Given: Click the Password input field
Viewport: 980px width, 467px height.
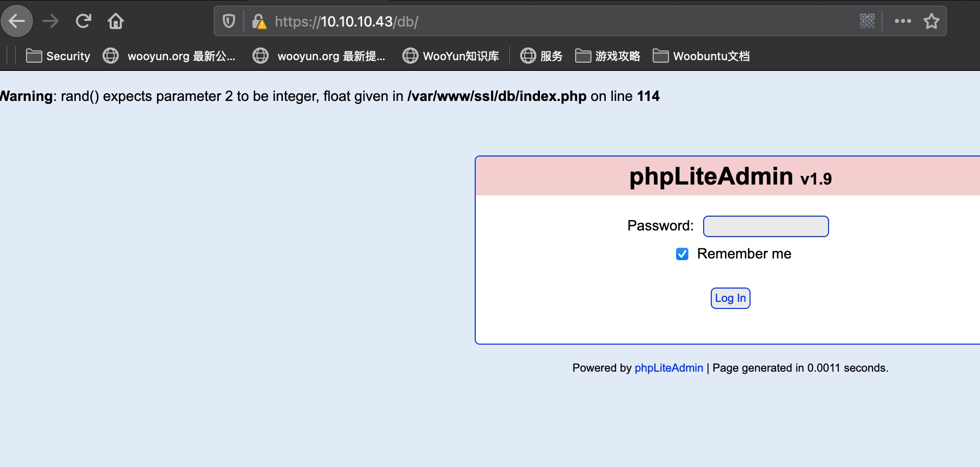Looking at the screenshot, I should [x=766, y=226].
